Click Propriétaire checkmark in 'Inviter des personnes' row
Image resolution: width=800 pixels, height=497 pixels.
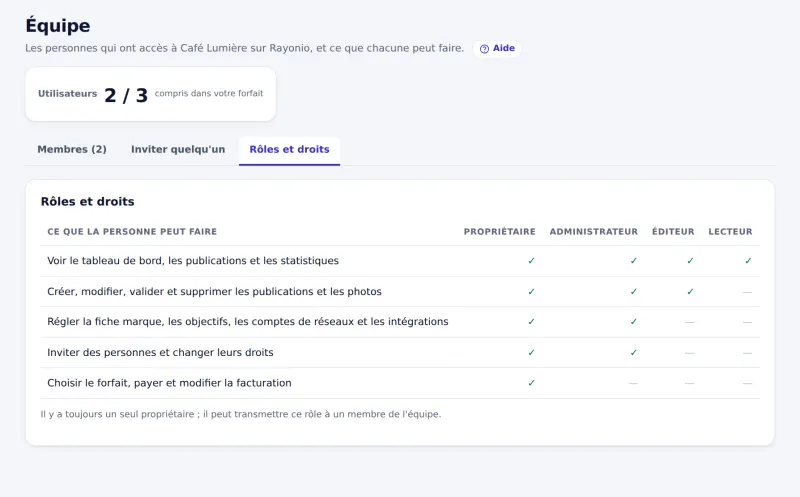coord(531,353)
